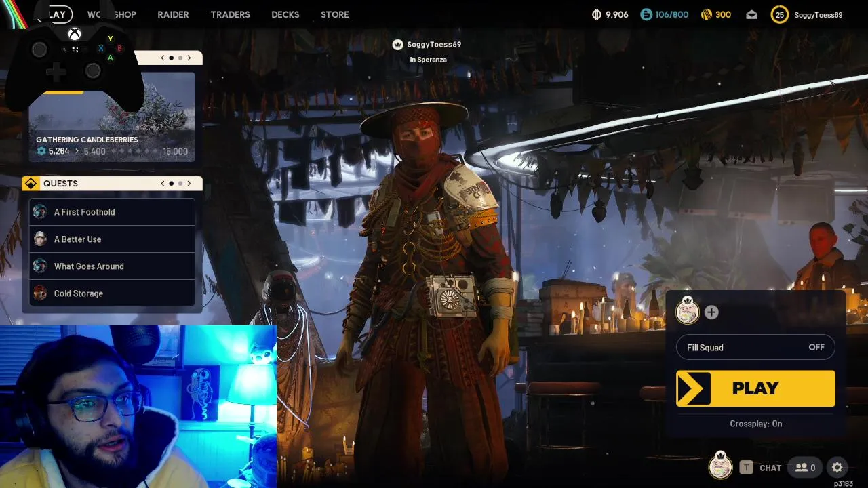Click the crown icon above SoggyToess69 nameplate
868x488 pixels.
pos(398,45)
